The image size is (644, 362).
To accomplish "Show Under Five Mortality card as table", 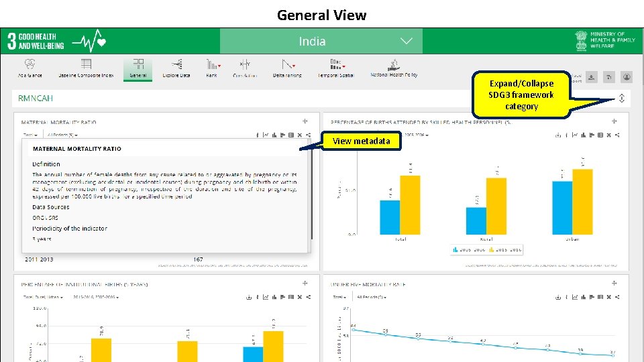I will point(600,297).
